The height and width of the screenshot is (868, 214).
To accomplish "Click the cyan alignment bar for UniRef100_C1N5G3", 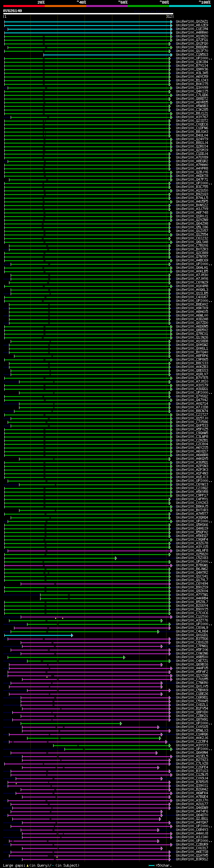I will (108, 54).
